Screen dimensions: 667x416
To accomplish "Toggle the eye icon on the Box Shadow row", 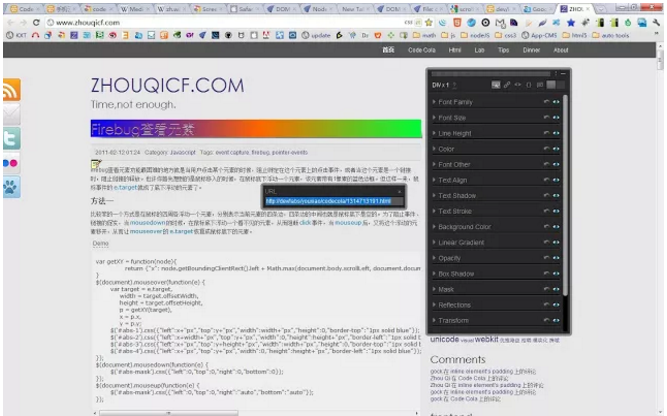I will pos(556,274).
